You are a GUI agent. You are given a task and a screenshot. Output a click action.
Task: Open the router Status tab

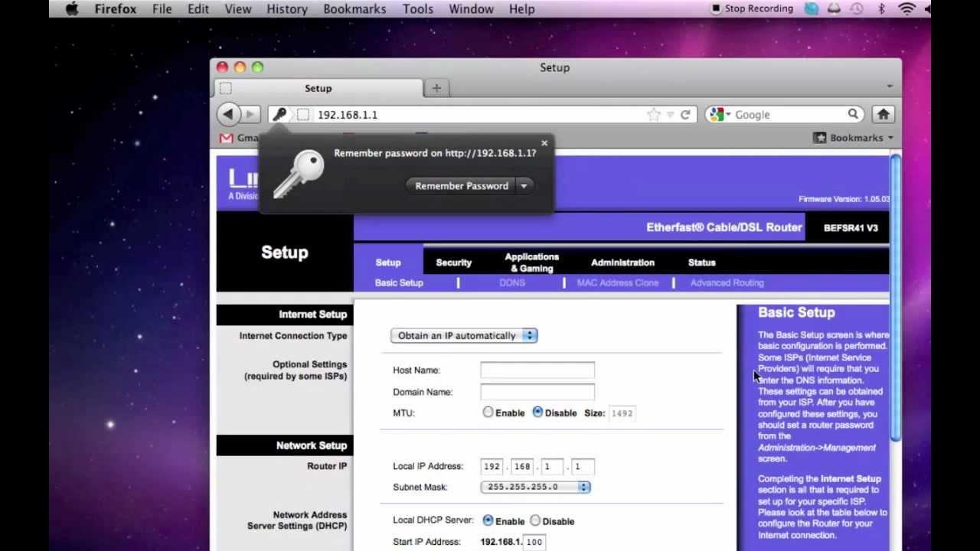(x=701, y=262)
